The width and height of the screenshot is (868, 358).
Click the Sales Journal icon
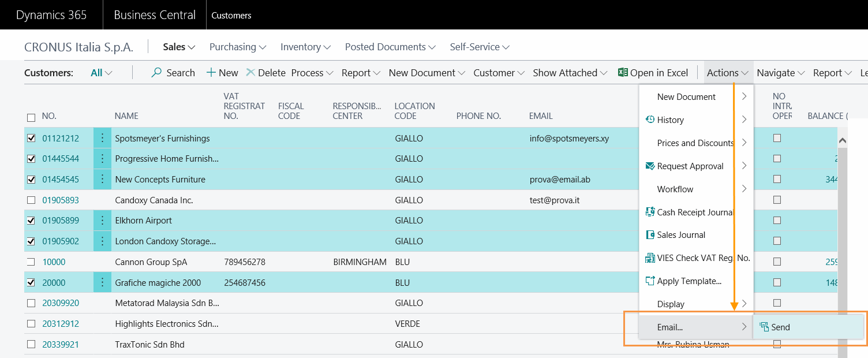(x=650, y=235)
